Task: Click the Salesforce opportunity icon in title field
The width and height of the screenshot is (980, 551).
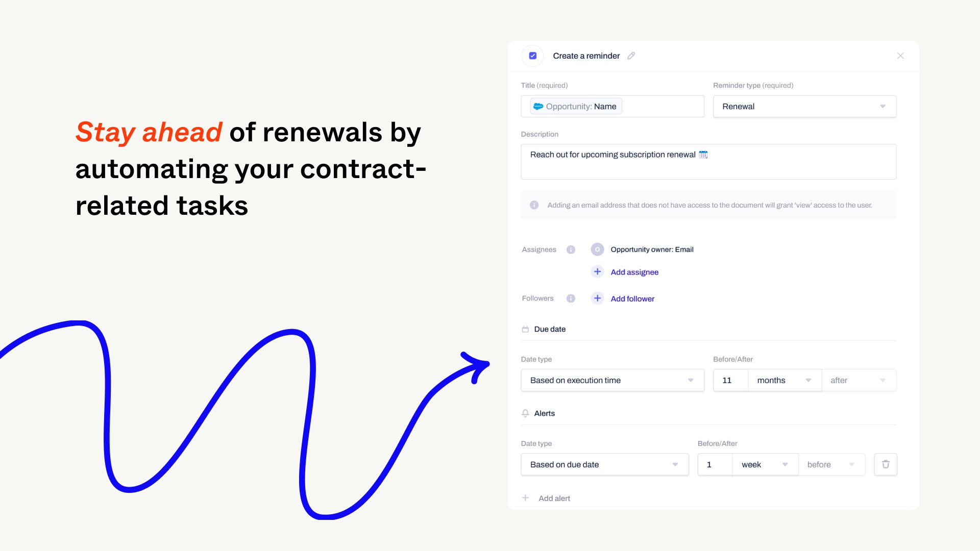Action: click(x=538, y=106)
